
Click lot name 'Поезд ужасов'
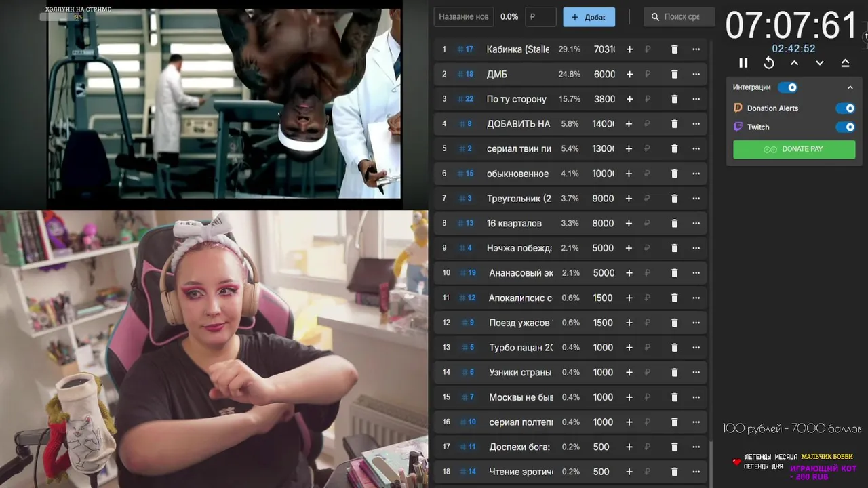click(521, 323)
